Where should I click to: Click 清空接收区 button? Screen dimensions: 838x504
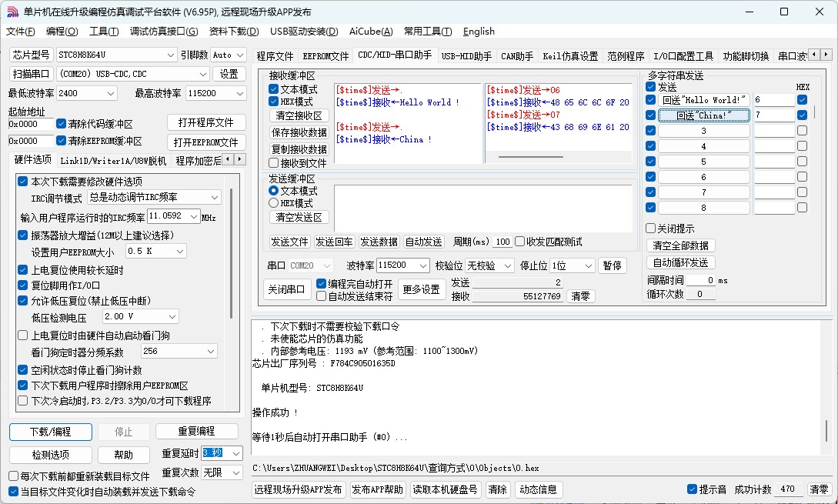click(x=299, y=115)
